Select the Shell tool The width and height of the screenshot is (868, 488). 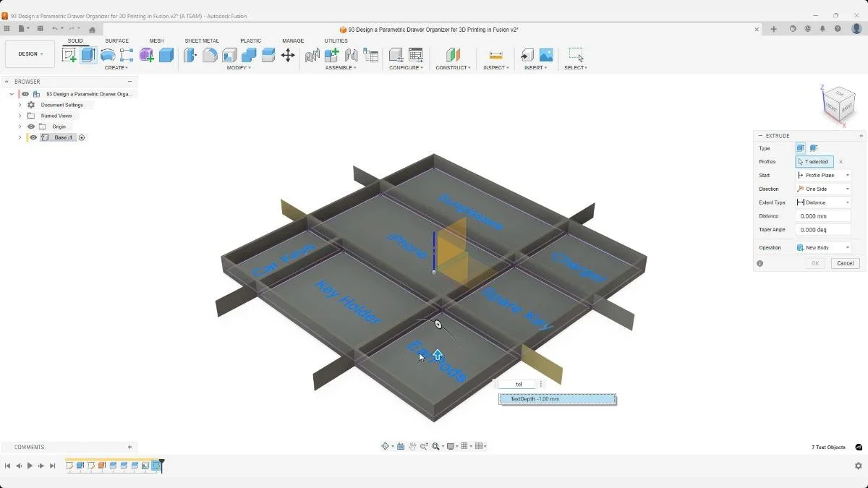pos(229,55)
